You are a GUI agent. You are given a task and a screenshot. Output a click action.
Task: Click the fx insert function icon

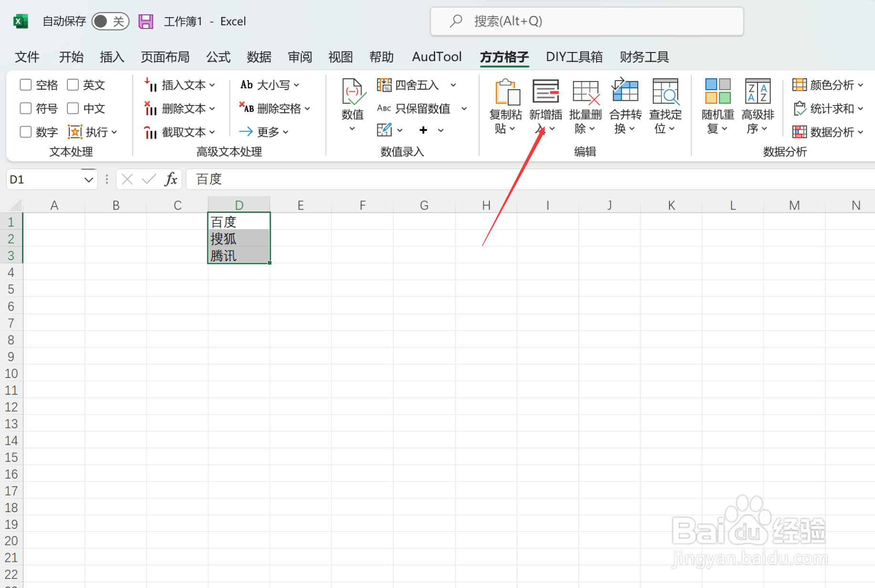171,179
